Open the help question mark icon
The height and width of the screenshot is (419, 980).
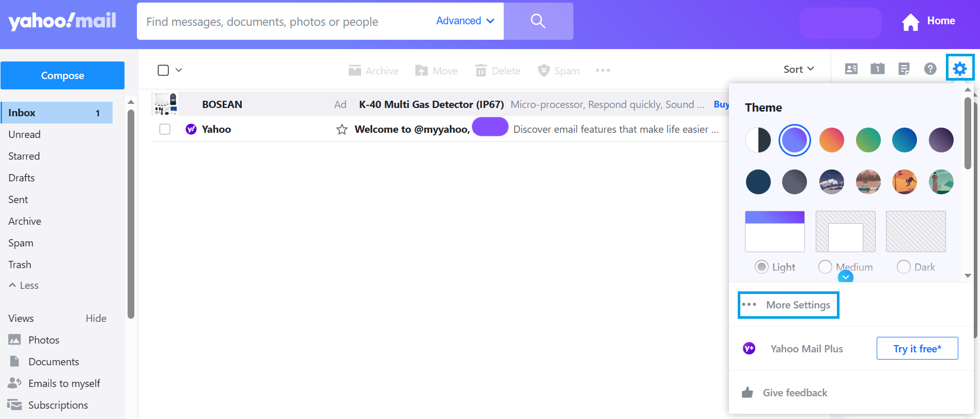point(930,69)
